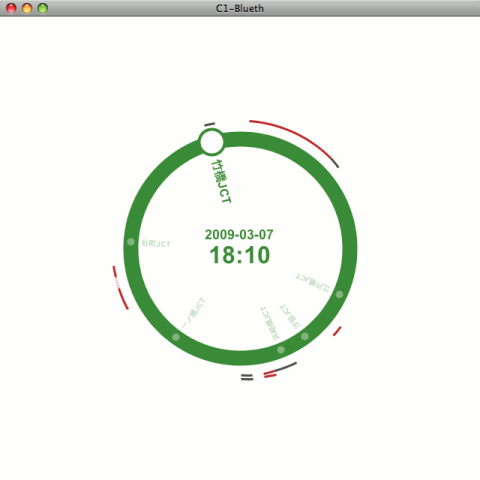Click the 竹橋JCT bold label

(221, 181)
